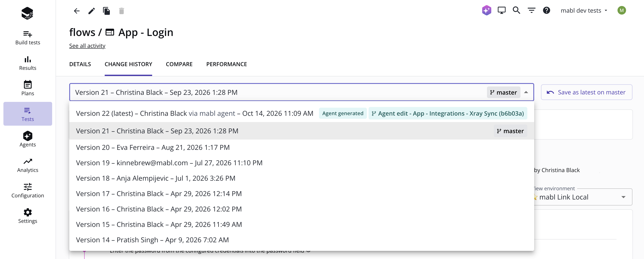644x259 pixels.
Task: Select Version 15 from Apr 29 11:49 AM
Action: click(301, 225)
